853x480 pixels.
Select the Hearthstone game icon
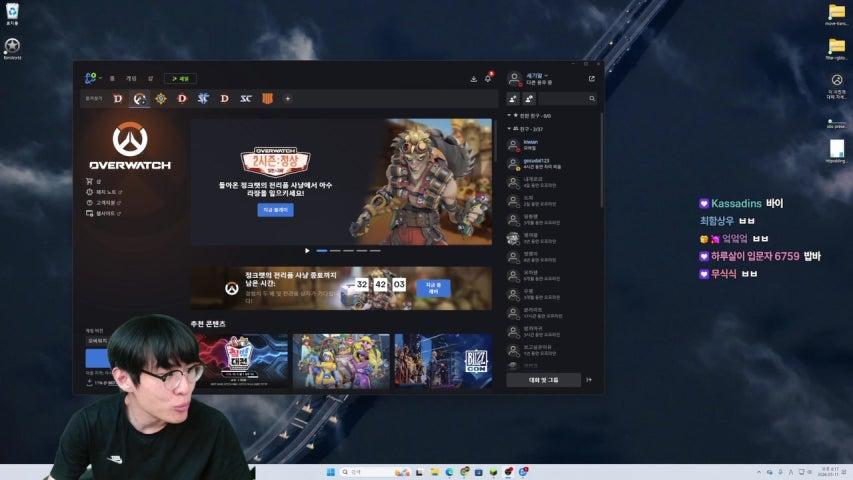click(160, 99)
